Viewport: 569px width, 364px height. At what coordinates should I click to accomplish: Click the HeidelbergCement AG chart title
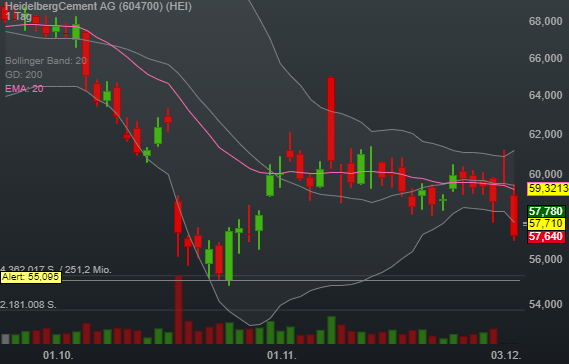pyautogui.click(x=98, y=6)
